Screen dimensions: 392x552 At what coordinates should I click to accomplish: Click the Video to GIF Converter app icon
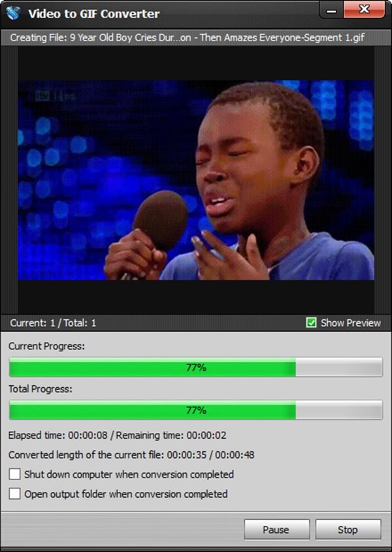click(x=13, y=13)
